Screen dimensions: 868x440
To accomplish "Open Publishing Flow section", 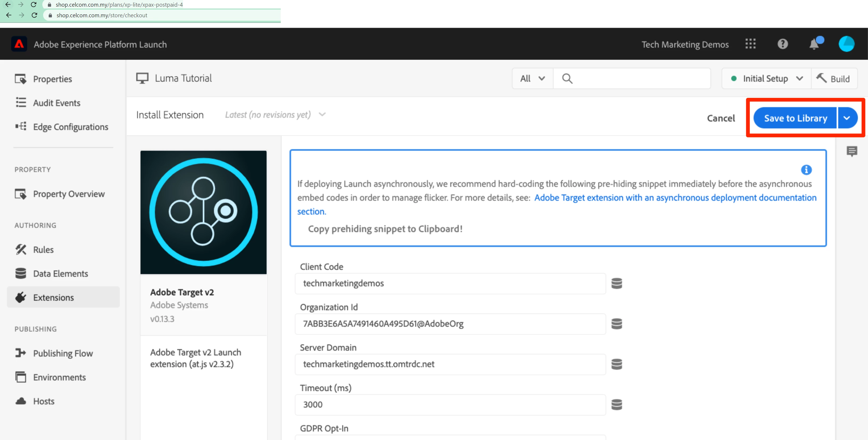I will coord(63,354).
